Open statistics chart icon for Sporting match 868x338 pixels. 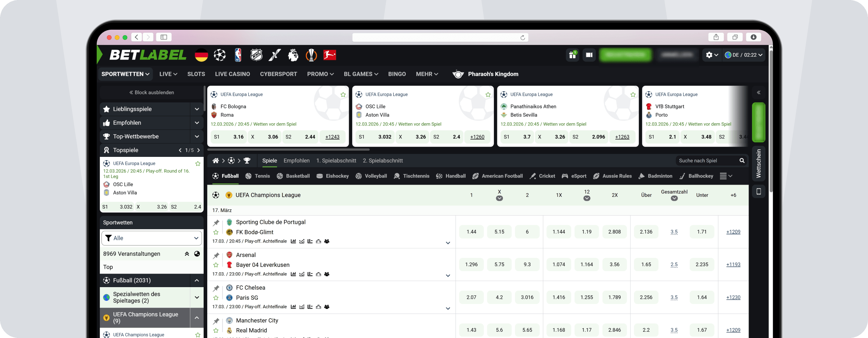[293, 241]
